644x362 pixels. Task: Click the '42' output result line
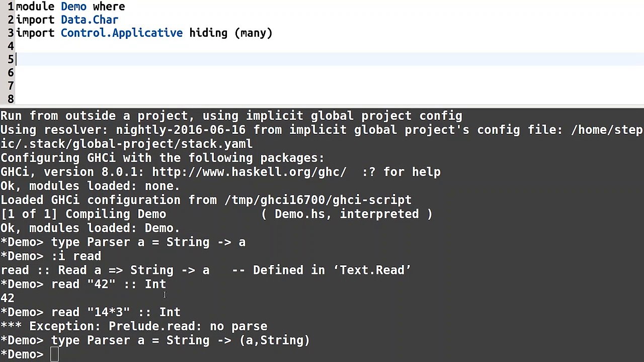pyautogui.click(x=8, y=298)
